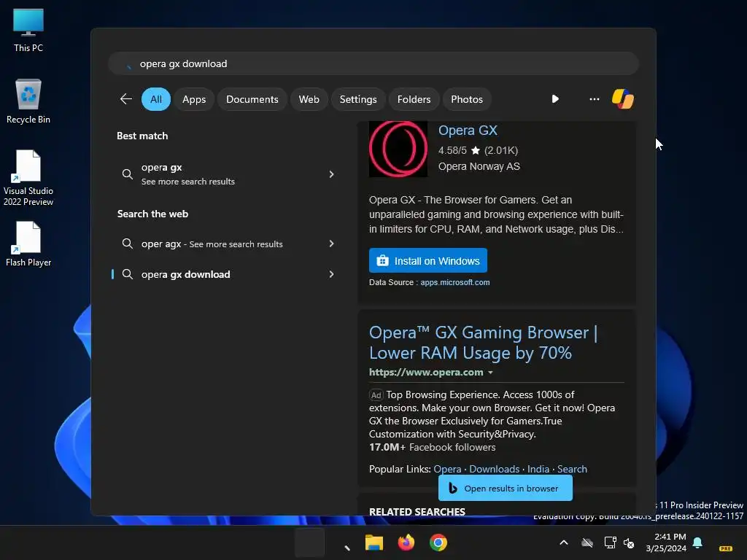747x560 pixels.
Task: Switch to the Web filter tab
Action: [x=309, y=99]
